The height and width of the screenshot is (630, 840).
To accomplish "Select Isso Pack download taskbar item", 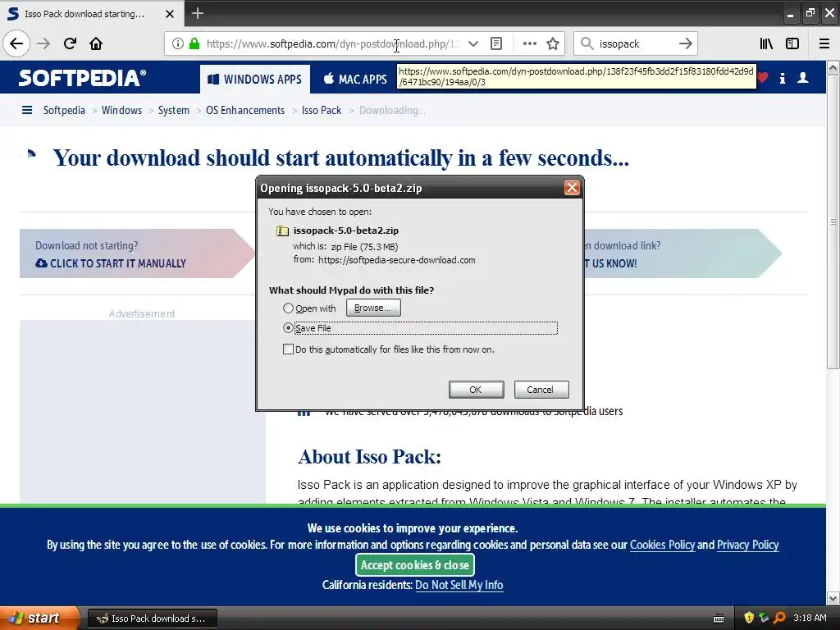I will click(x=152, y=619).
